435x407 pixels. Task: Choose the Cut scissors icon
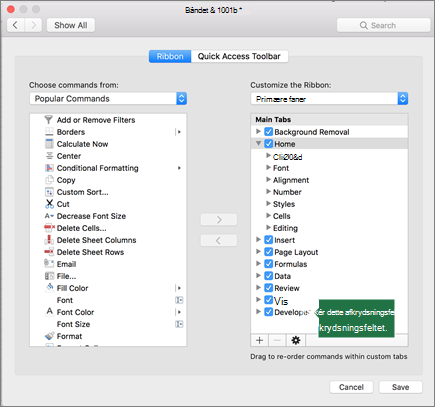(49, 204)
